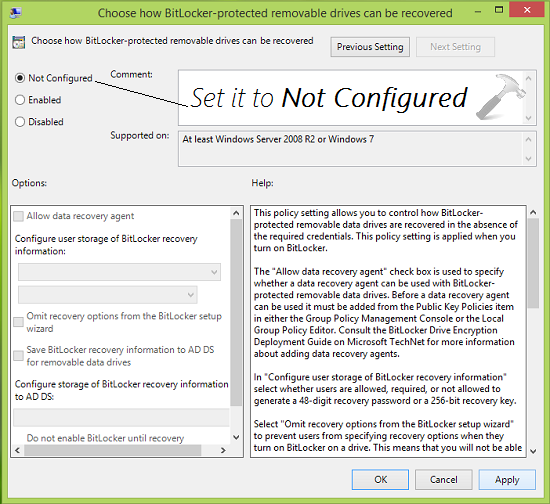Image resolution: width=550 pixels, height=504 pixels.
Task: Click the Options pane horizontal scrollbar thumb
Action: point(113,450)
